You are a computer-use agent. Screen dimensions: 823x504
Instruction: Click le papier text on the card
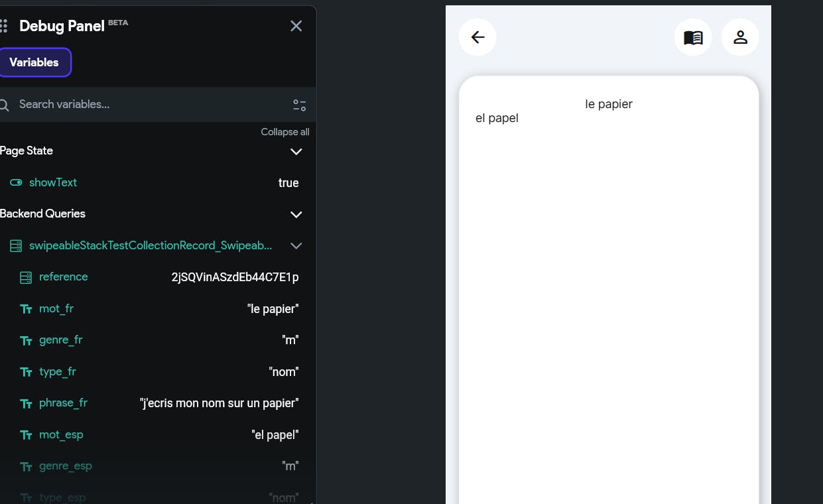pos(609,104)
